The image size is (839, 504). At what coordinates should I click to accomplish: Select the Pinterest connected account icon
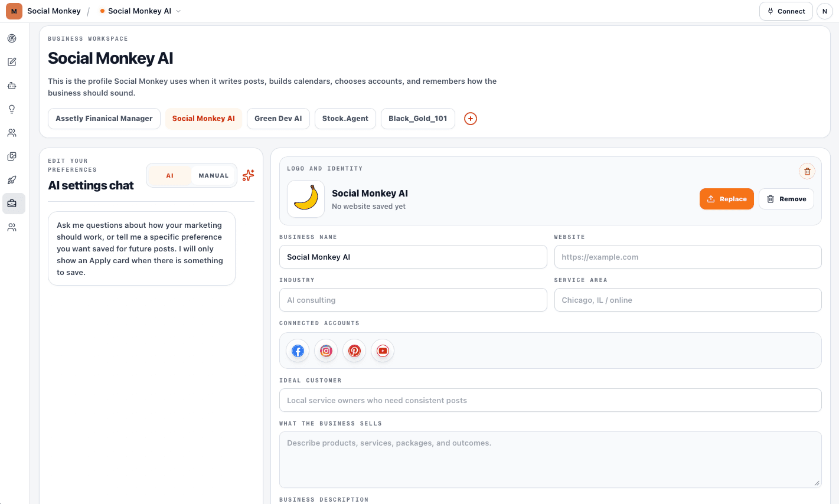pos(354,351)
